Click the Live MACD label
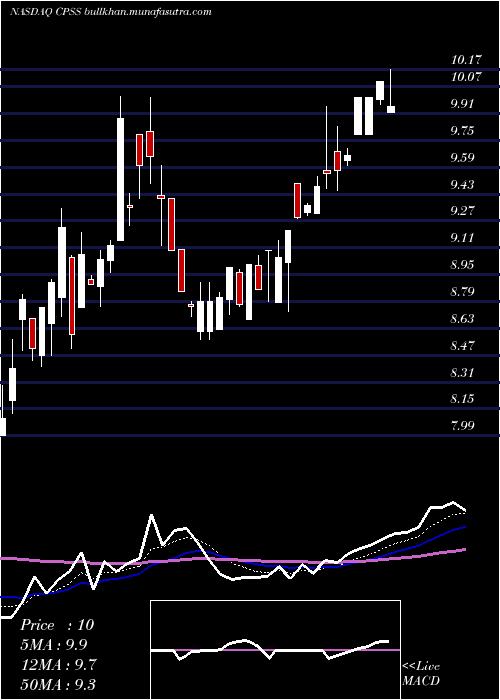Image resolution: width=500 pixels, height=700 pixels. point(421,673)
